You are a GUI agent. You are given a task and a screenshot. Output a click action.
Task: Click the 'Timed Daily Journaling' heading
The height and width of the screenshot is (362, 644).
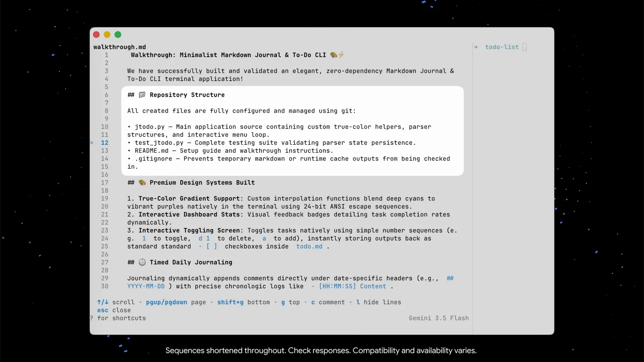click(x=191, y=262)
